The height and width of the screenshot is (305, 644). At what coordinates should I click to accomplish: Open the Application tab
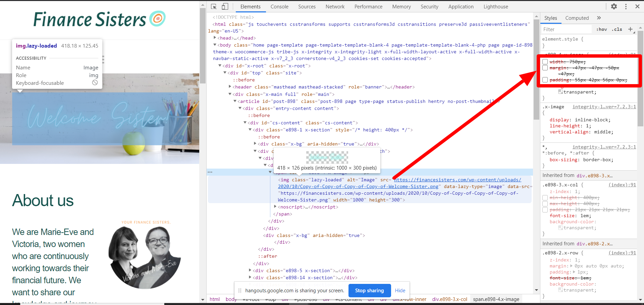click(x=461, y=6)
